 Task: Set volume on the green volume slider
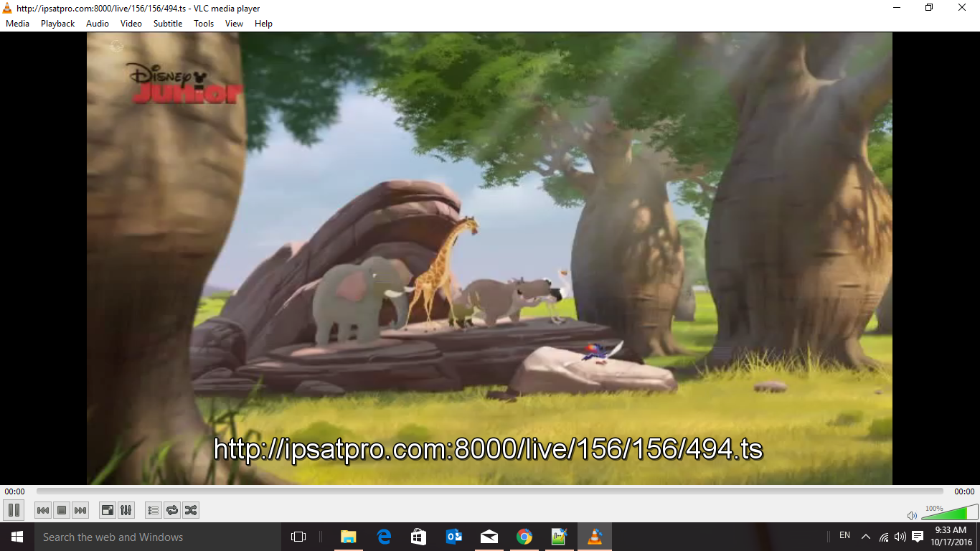[x=949, y=512]
